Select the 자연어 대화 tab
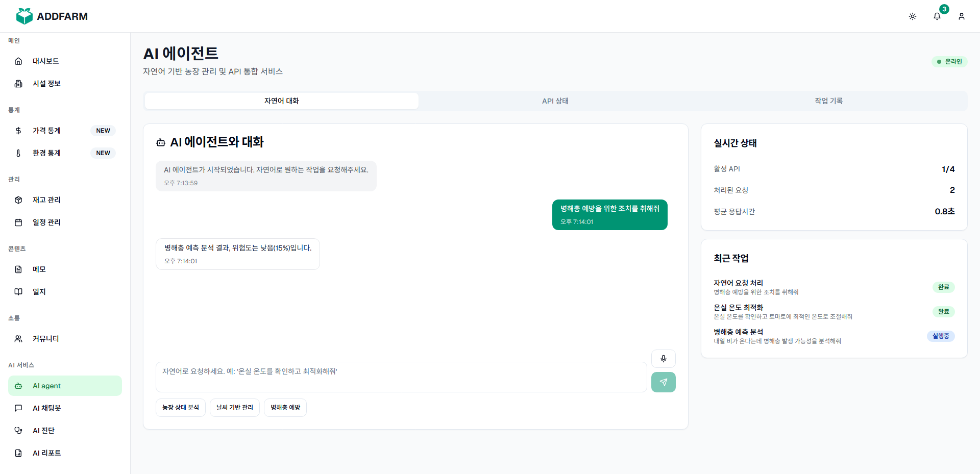 (x=281, y=101)
